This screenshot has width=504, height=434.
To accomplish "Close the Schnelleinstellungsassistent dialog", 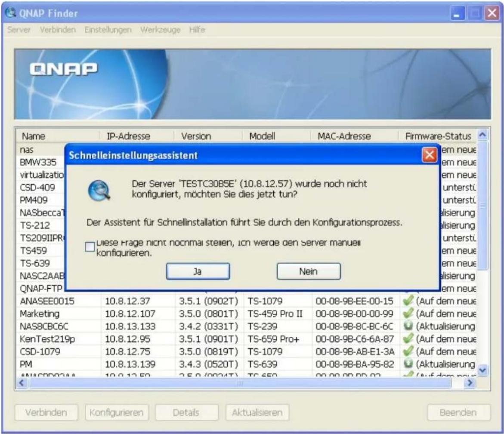I will pyautogui.click(x=430, y=155).
